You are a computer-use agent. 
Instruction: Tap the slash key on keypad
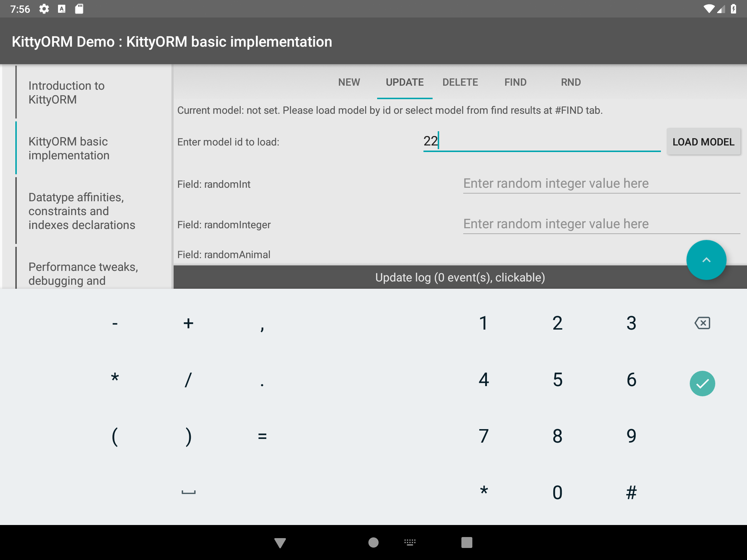tap(189, 380)
